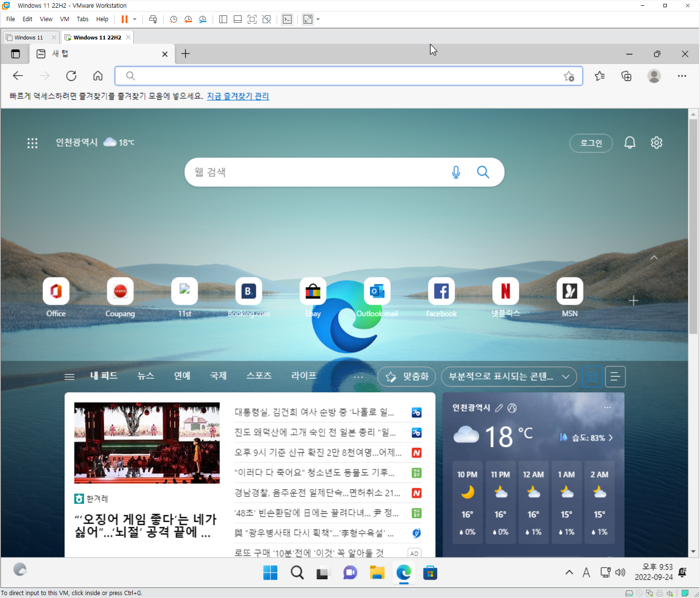Open the app launcher grid icon

tap(32, 143)
